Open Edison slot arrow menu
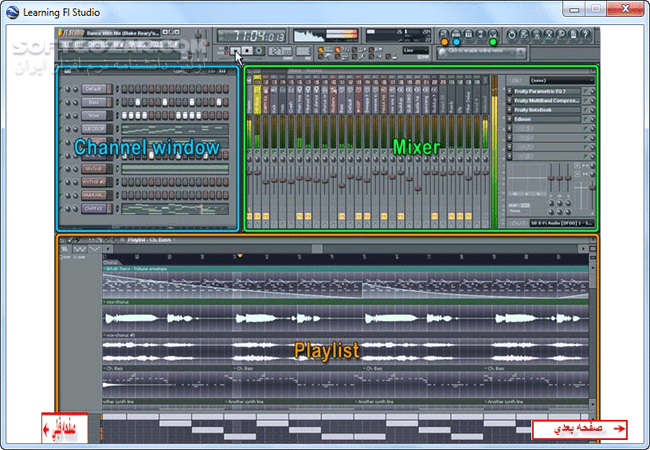 pyautogui.click(x=509, y=119)
